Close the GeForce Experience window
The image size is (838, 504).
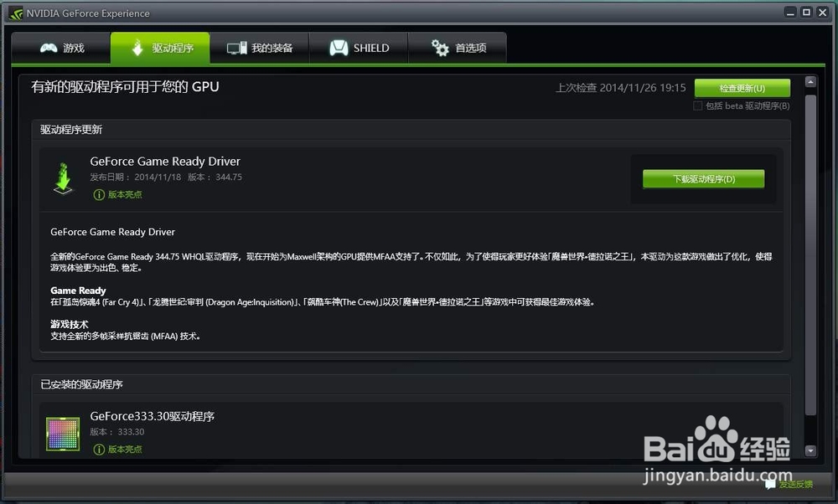pyautogui.click(x=823, y=13)
